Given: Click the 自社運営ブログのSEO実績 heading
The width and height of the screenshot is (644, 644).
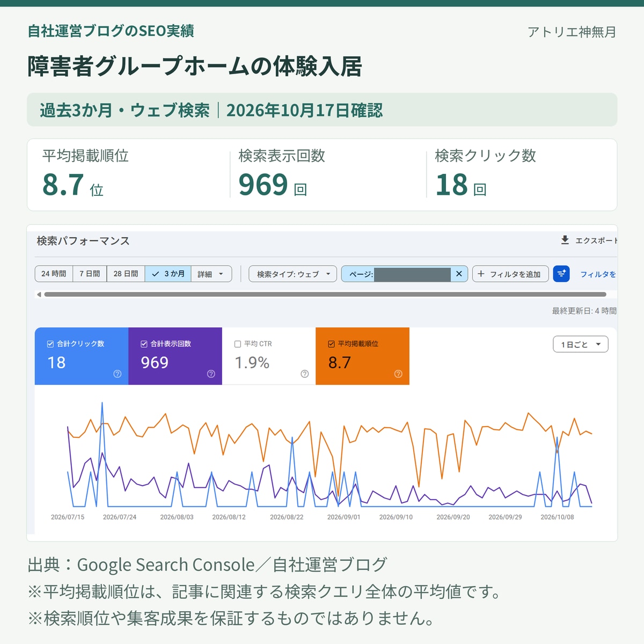Looking at the screenshot, I should point(111,31).
